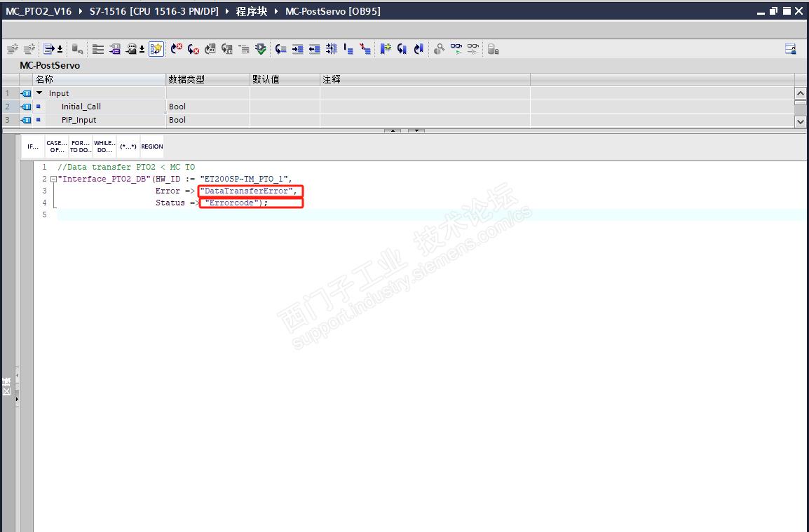809x532 pixels.
Task: Click the 名称 column header
Action: [x=99, y=79]
